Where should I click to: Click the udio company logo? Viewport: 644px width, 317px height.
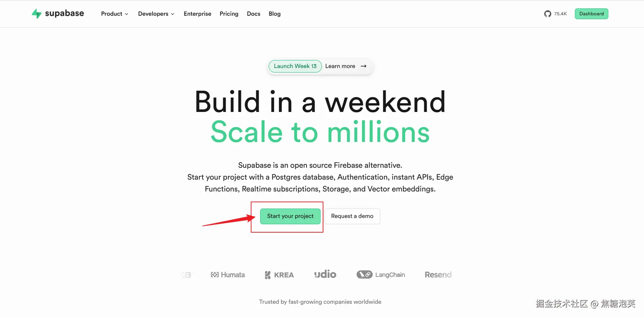pyautogui.click(x=325, y=274)
